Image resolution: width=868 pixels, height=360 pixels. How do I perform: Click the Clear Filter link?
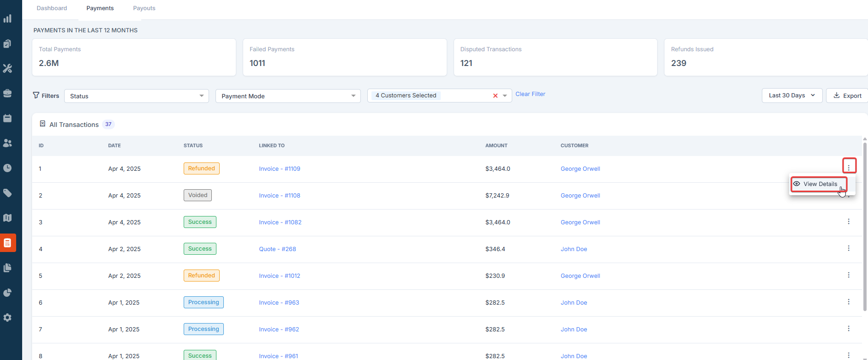tap(530, 94)
